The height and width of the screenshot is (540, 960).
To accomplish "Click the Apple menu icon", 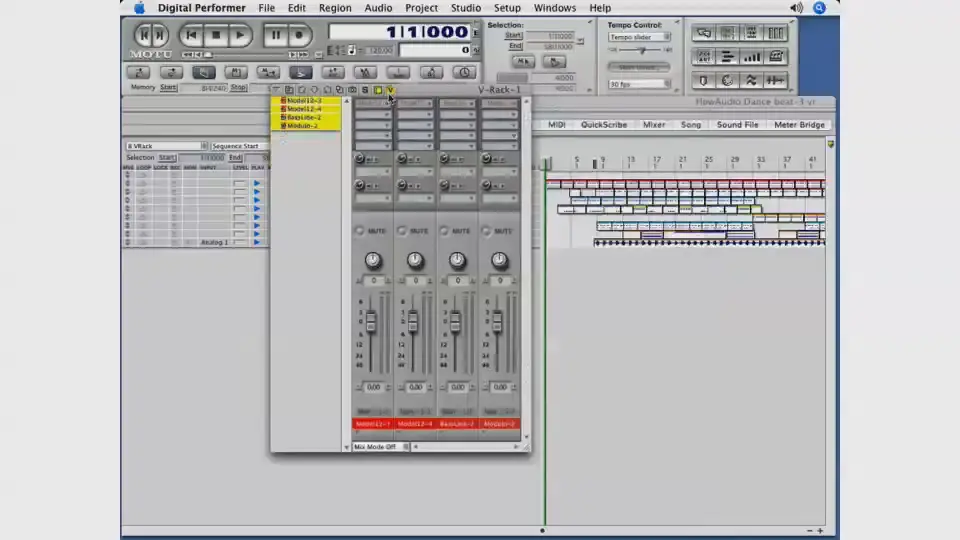I will tap(140, 8).
